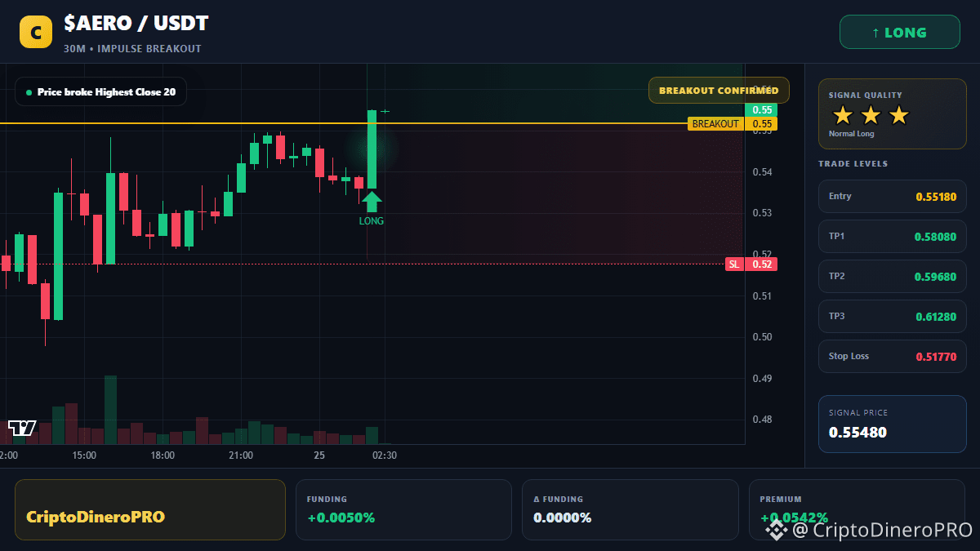Image resolution: width=980 pixels, height=551 pixels.
Task: Select the TP3 0.61280 level row
Action: (x=892, y=316)
